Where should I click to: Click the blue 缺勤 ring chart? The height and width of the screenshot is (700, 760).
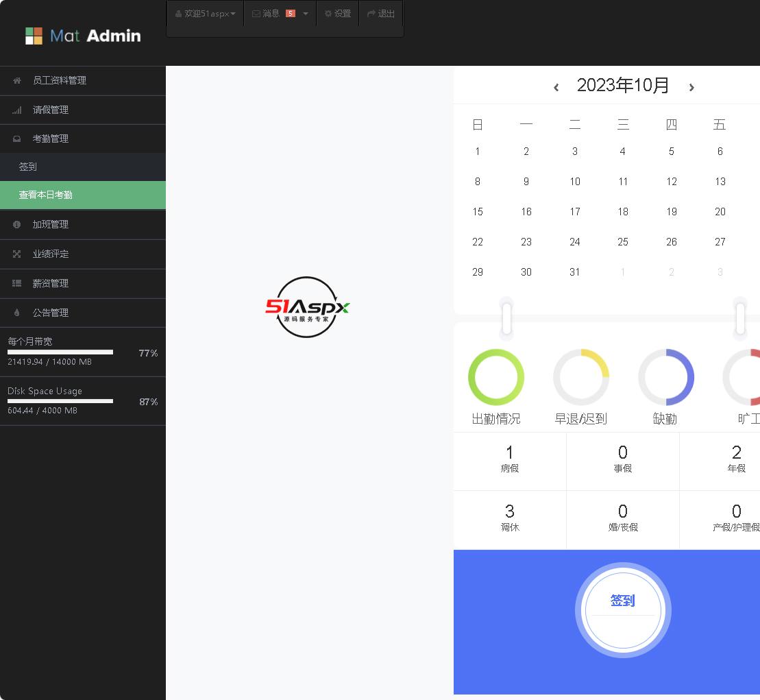pyautogui.click(x=666, y=377)
